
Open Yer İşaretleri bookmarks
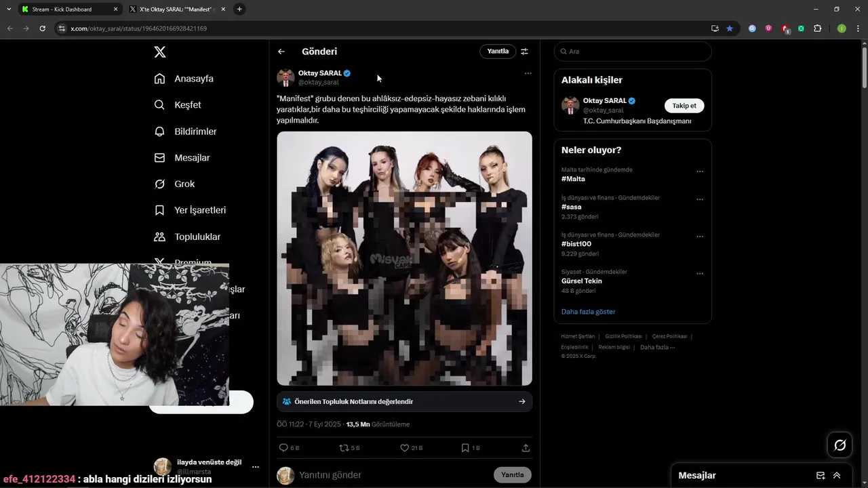click(191, 210)
